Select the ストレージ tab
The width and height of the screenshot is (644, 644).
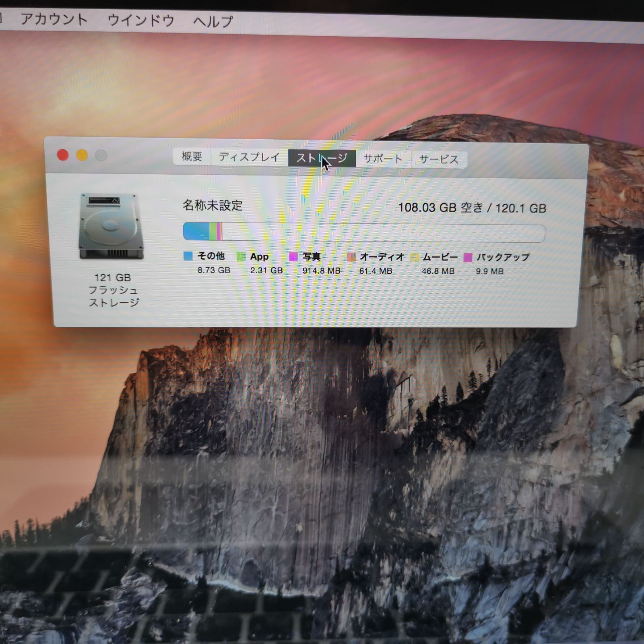322,158
